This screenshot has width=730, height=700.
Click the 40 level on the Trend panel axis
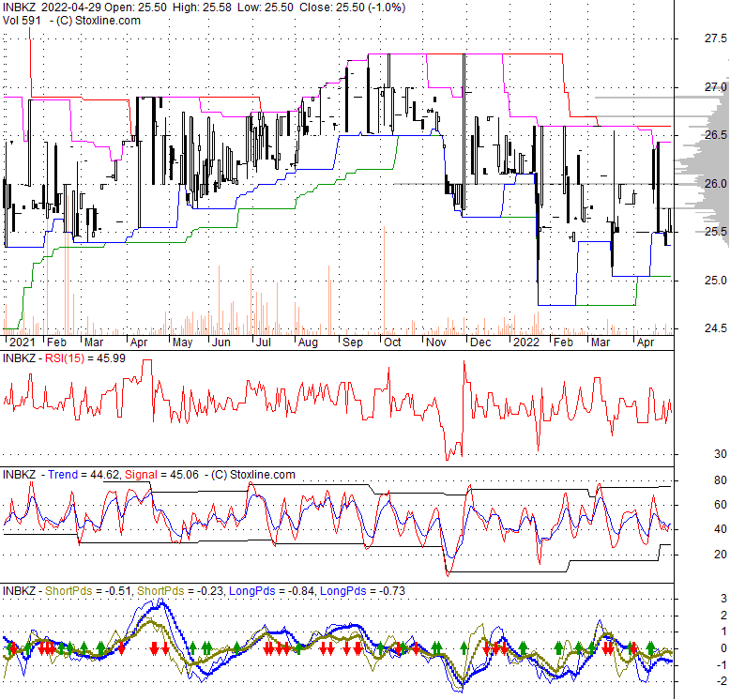click(721, 529)
